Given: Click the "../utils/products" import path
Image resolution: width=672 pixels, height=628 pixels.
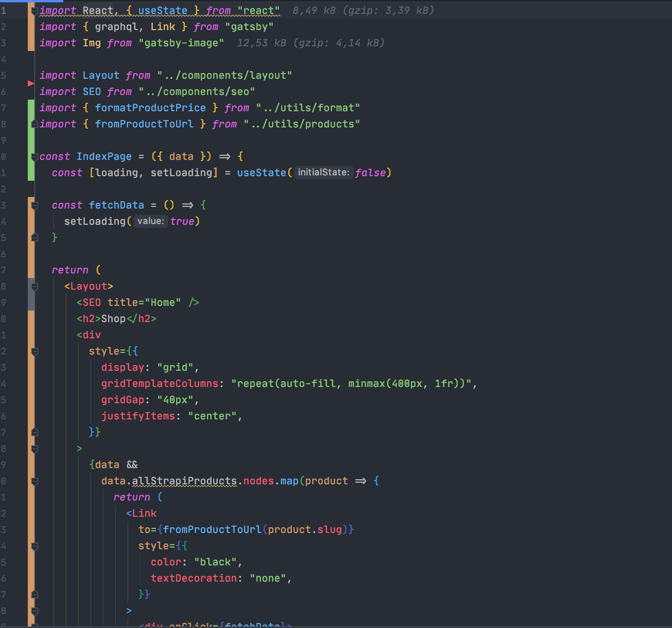Looking at the screenshot, I should (x=302, y=124).
